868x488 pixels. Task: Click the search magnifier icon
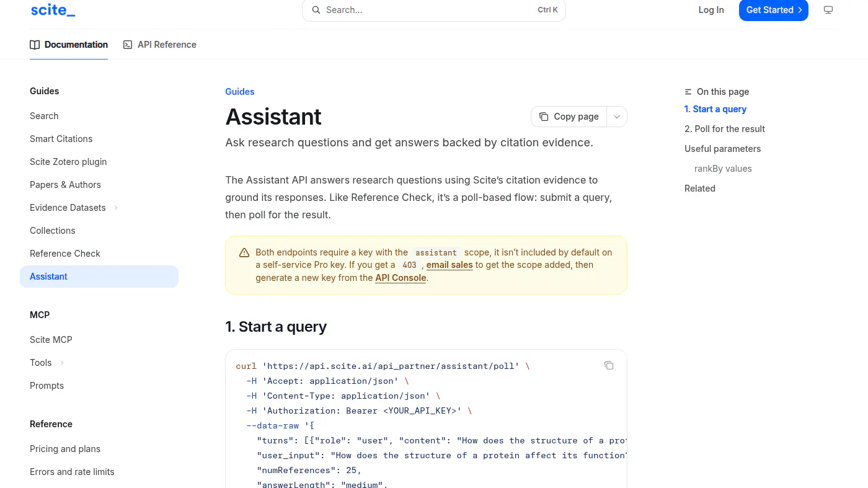click(316, 10)
